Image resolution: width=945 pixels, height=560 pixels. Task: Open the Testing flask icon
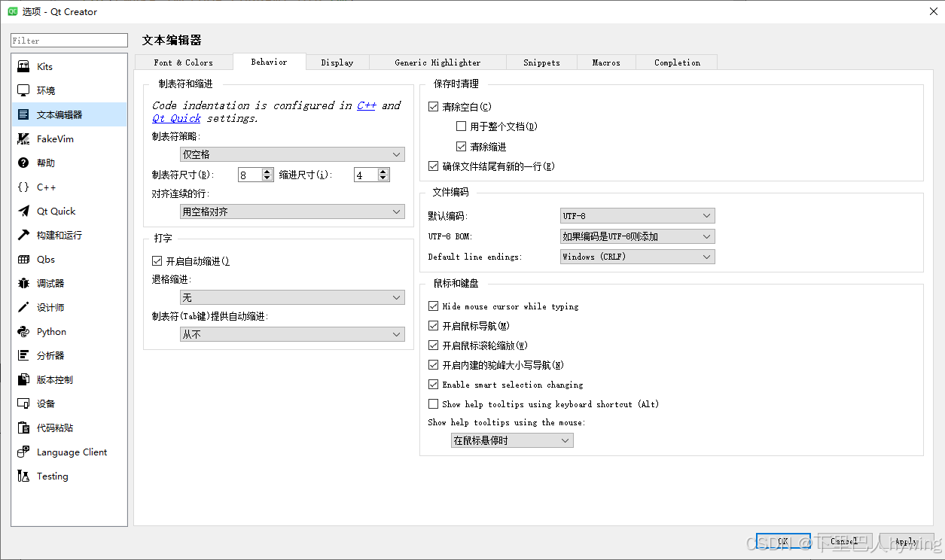tap(23, 476)
